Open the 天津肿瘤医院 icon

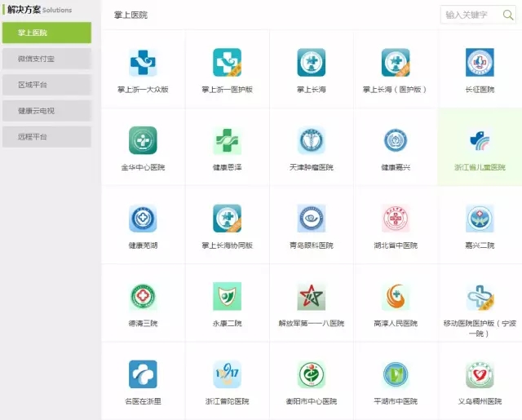(312, 140)
